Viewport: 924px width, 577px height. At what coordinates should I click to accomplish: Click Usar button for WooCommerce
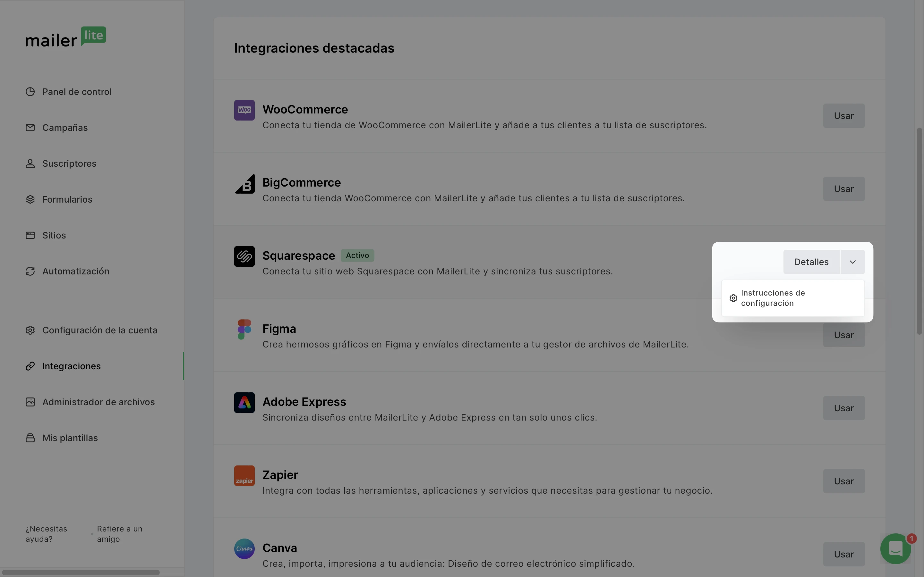pos(844,116)
